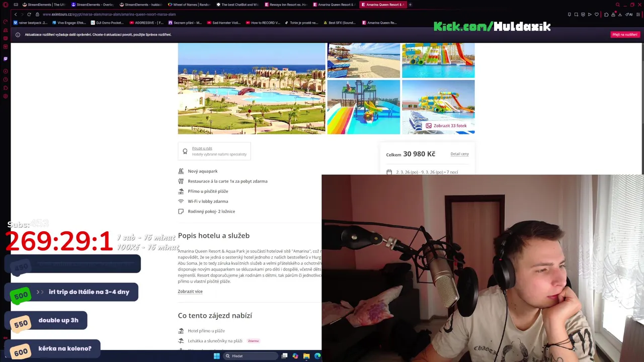This screenshot has width=644, height=362.
Task: Open the beach with sunshades thumbnail
Action: [x=364, y=60]
